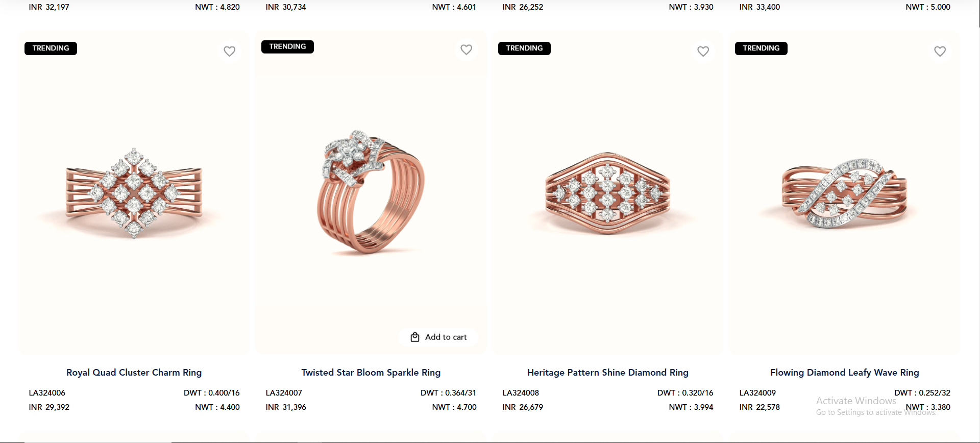Click the Add to cart button
This screenshot has height=443, width=980.
point(438,337)
